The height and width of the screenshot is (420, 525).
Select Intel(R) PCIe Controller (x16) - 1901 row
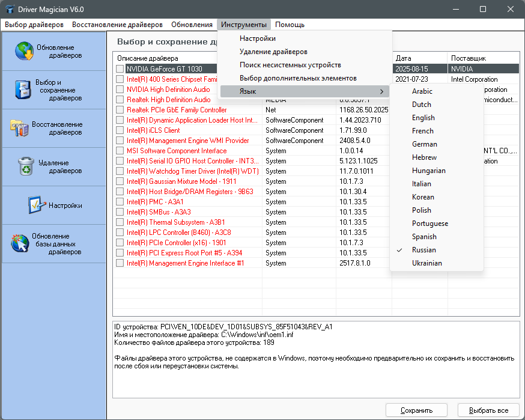177,243
